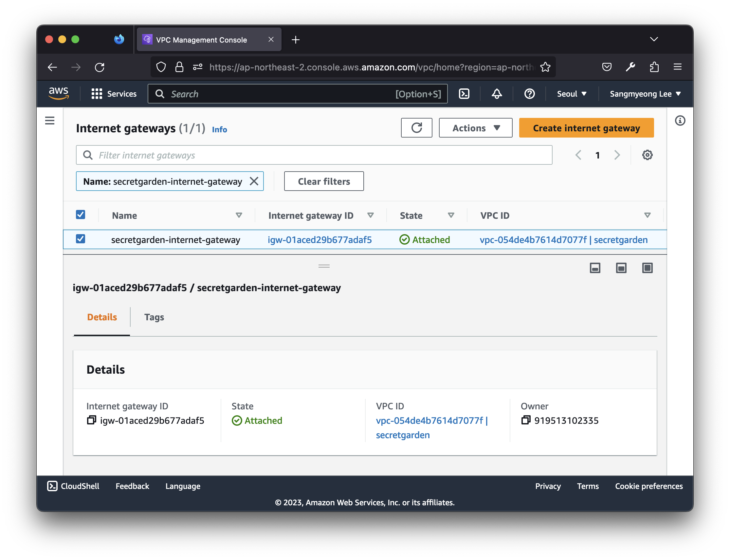Show site security lock information
Screen dimensions: 730x560
(179, 67)
